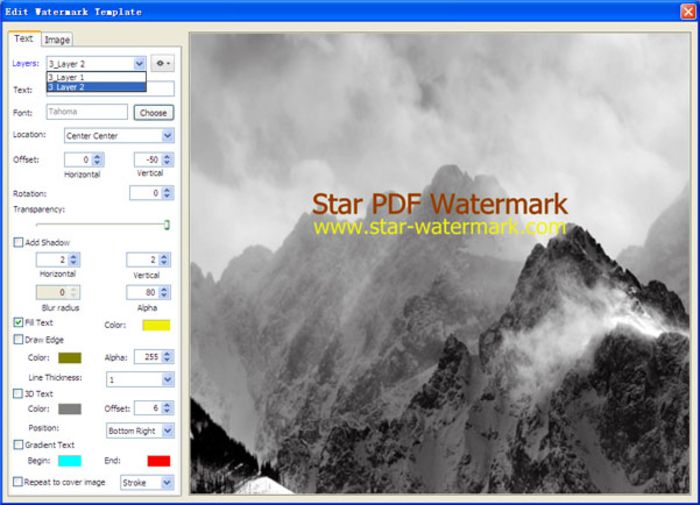This screenshot has height=505, width=700.
Task: Switch to the Image tab
Action: [x=57, y=40]
